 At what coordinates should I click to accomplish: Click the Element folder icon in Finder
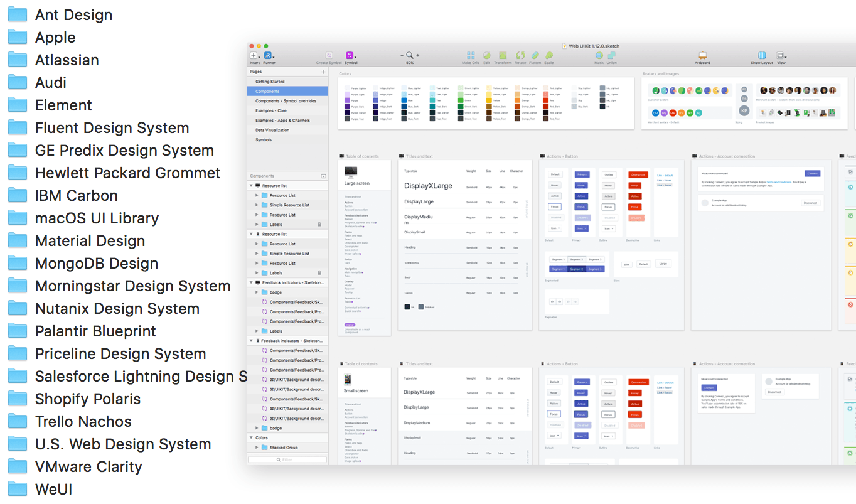point(18,105)
